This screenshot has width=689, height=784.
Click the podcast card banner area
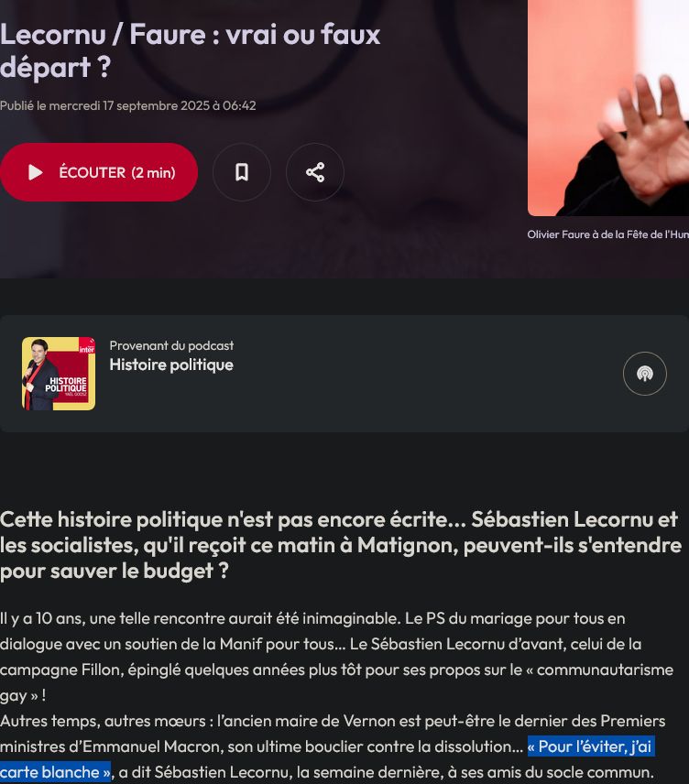coord(344,374)
